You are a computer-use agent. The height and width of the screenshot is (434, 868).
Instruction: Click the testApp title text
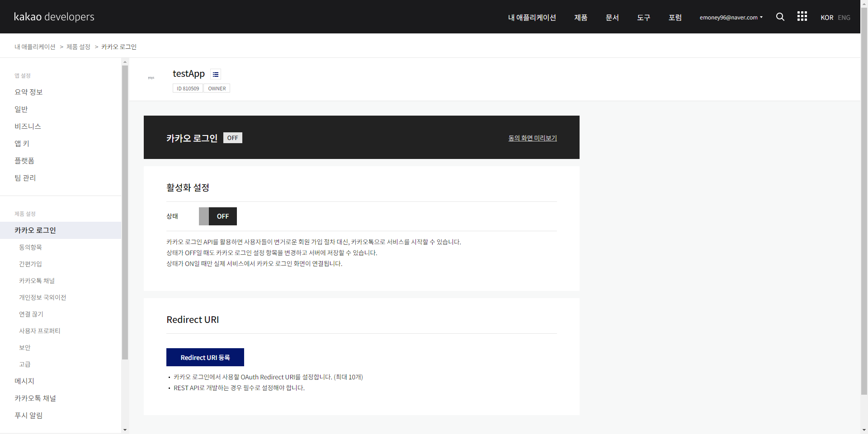coord(189,74)
